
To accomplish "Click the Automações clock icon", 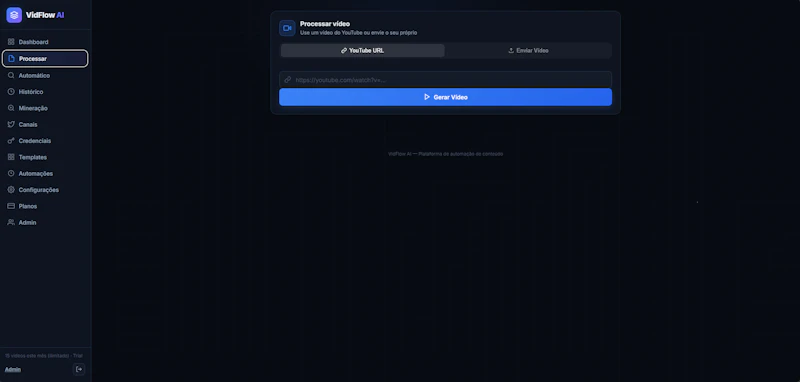I will point(11,173).
